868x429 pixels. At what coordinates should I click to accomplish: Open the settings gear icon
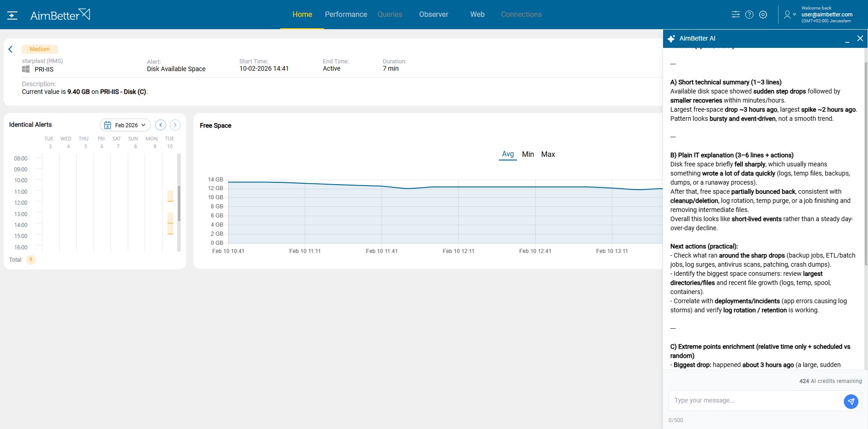coord(763,15)
